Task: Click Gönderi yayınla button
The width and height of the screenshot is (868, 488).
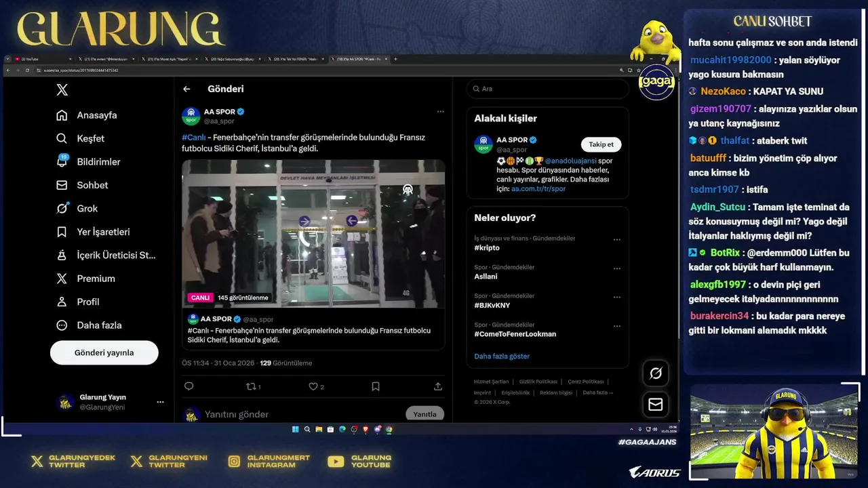Action: tap(104, 352)
